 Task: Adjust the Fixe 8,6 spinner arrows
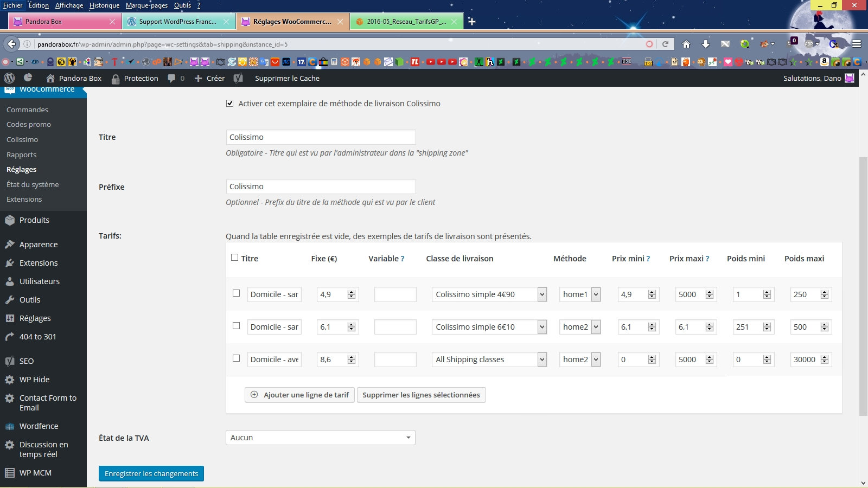[x=352, y=359]
